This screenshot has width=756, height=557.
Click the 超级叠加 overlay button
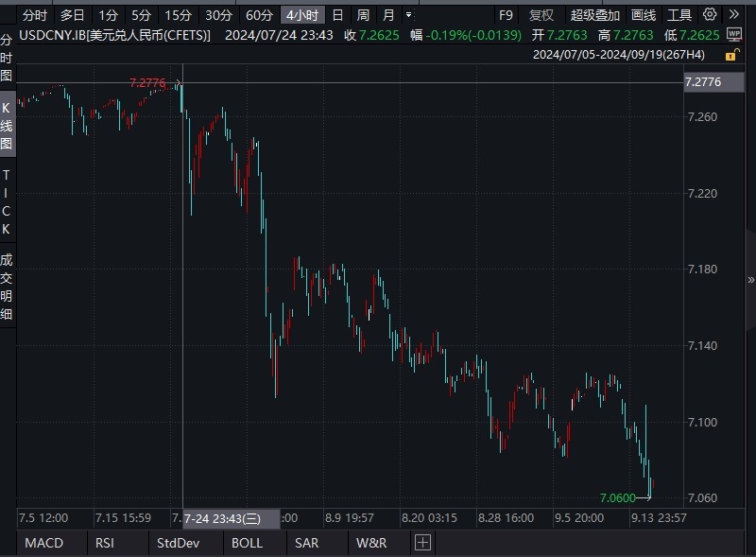593,15
